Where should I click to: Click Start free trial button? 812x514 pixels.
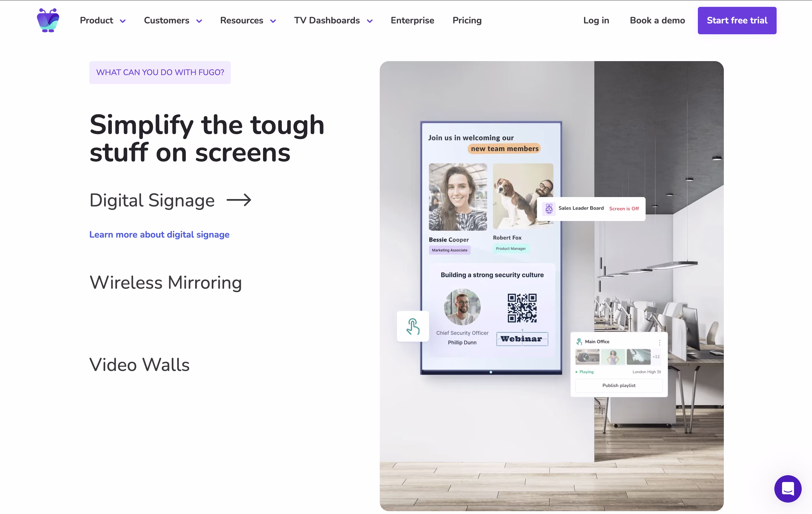(737, 21)
